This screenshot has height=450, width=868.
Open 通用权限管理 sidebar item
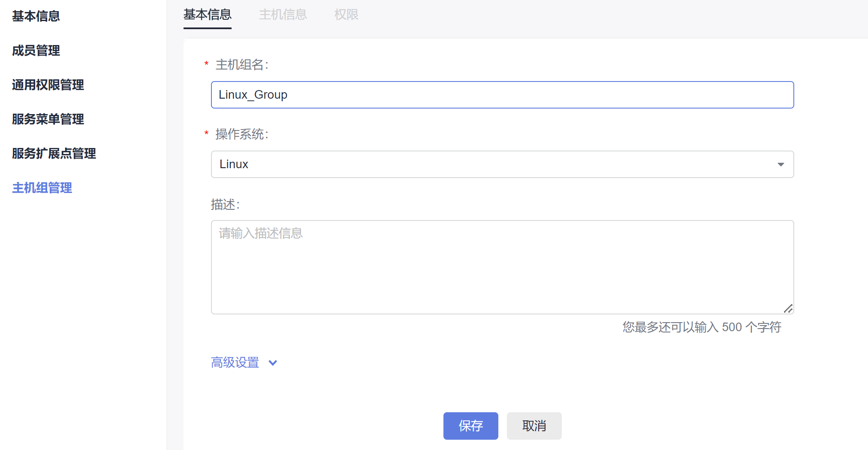click(48, 85)
